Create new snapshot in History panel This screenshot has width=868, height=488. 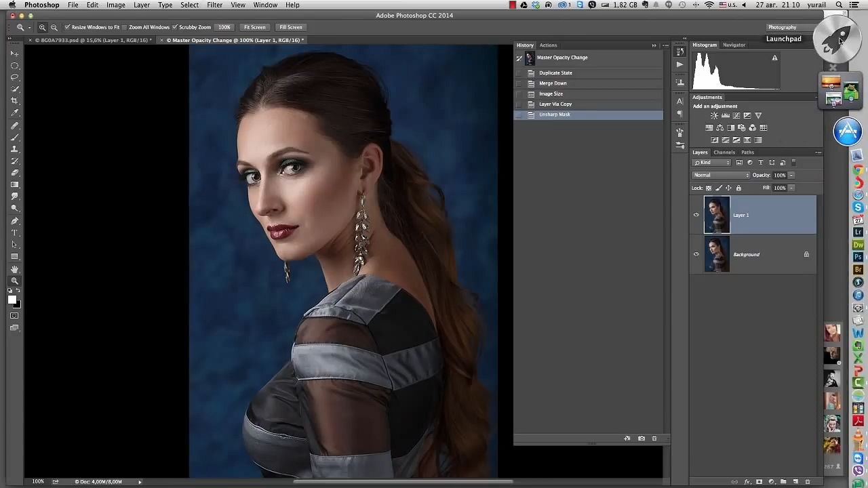pos(641,439)
